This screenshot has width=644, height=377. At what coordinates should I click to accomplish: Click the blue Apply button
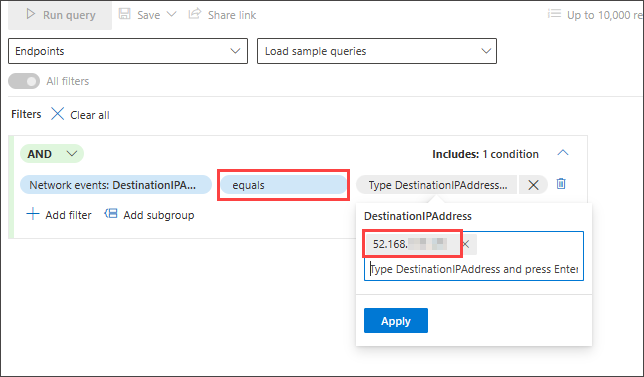click(396, 320)
